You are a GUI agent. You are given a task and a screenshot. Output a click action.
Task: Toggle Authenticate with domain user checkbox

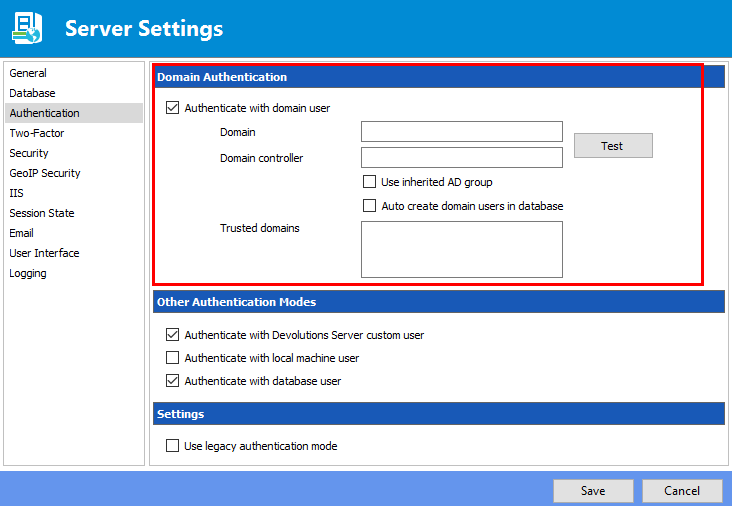173,108
